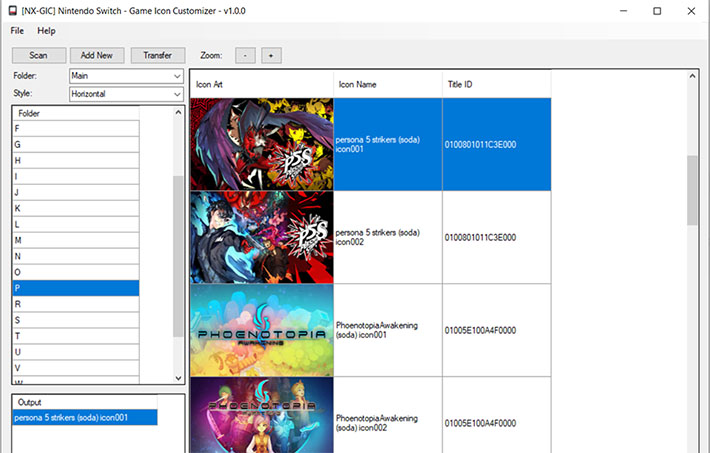The width and height of the screenshot is (710, 453).
Task: Click name 'persona 5 strikers (soda) icon002'
Action: pos(378,237)
